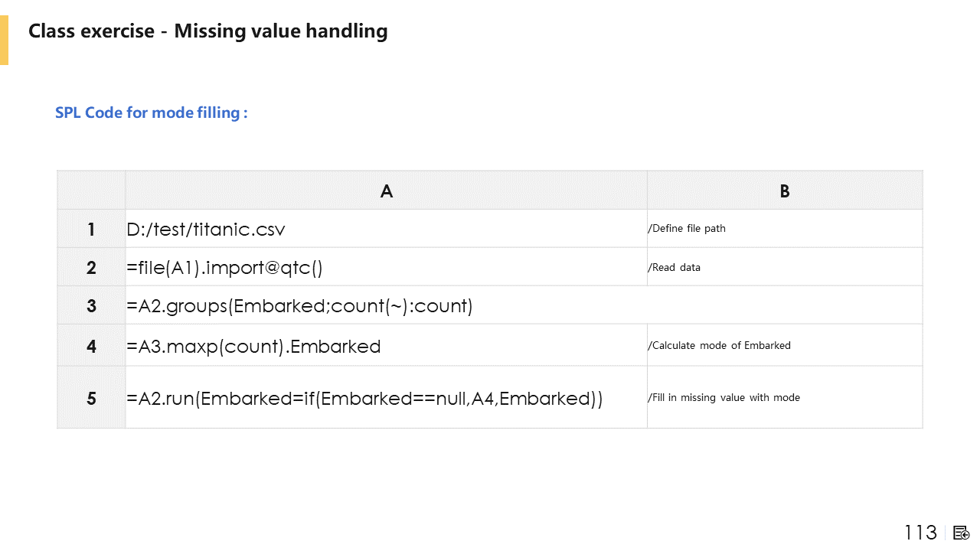
Task: Click the '/Define file path' comment cell
Action: point(687,229)
